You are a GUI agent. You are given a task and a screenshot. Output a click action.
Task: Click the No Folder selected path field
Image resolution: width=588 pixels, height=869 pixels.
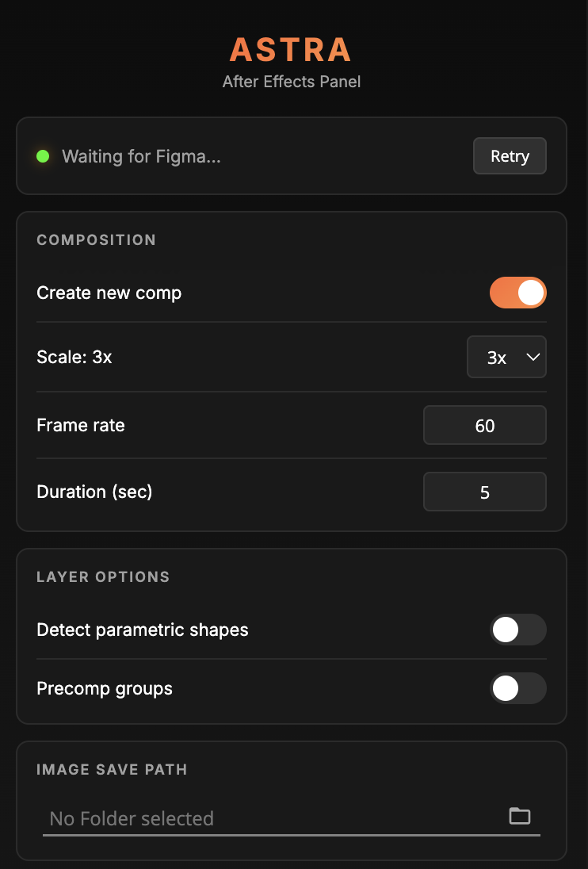click(x=269, y=818)
